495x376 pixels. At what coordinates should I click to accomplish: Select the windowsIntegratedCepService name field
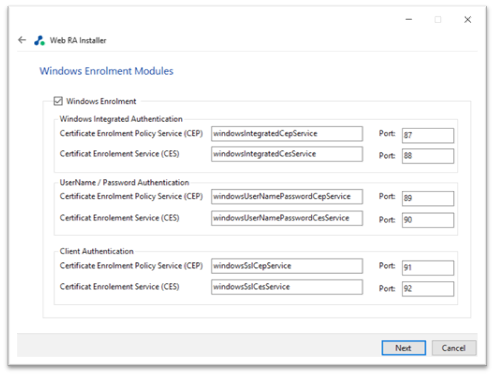287,134
